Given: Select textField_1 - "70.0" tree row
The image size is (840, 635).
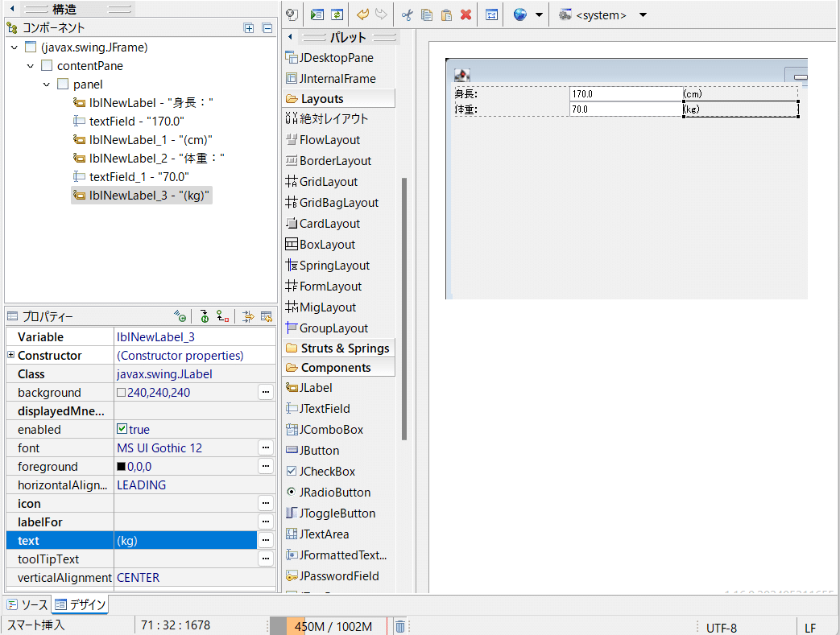Looking at the screenshot, I should (130, 177).
